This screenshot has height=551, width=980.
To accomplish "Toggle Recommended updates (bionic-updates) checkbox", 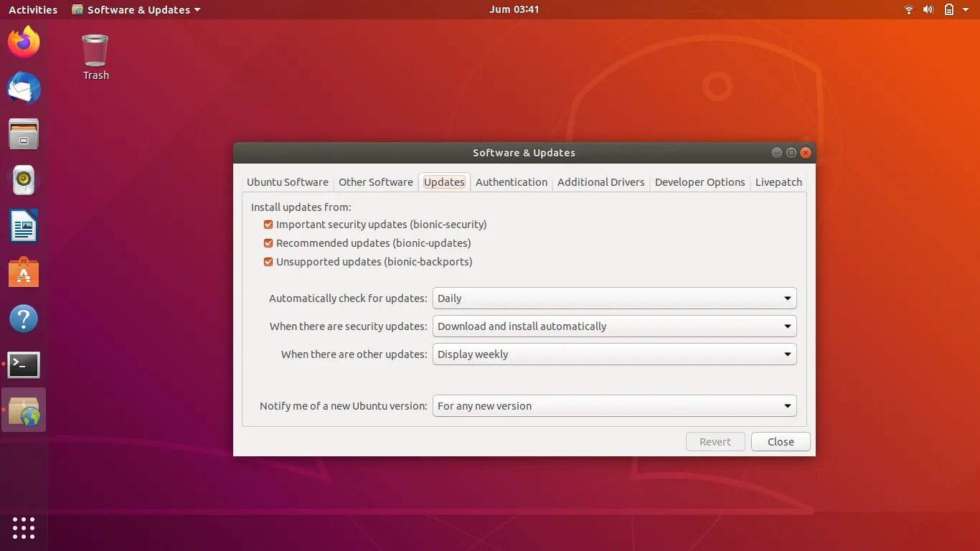I will tap(268, 243).
